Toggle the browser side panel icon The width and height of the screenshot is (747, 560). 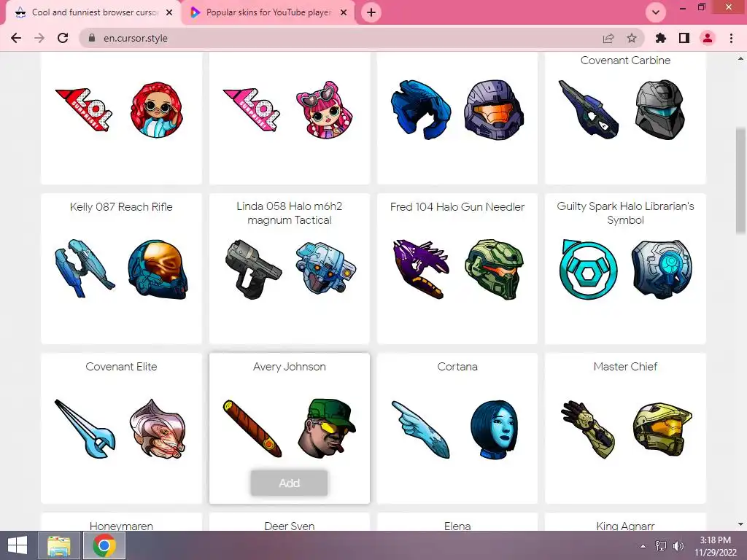point(684,38)
